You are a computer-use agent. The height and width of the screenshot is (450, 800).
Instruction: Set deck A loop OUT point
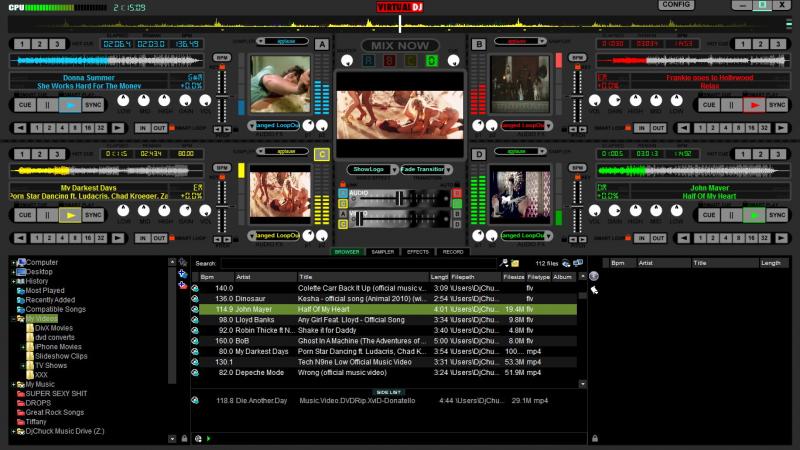(x=159, y=128)
